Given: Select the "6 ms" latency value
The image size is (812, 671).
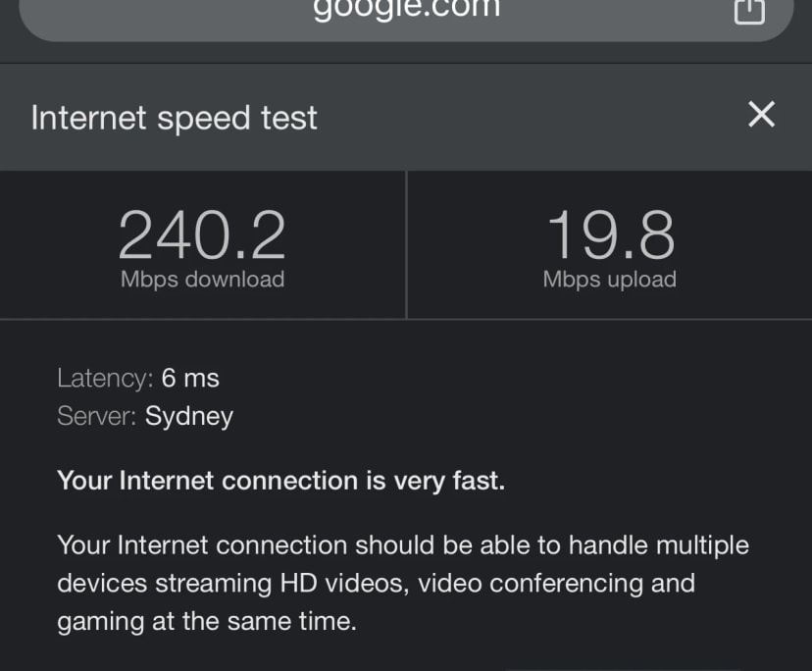Looking at the screenshot, I should click(190, 378).
